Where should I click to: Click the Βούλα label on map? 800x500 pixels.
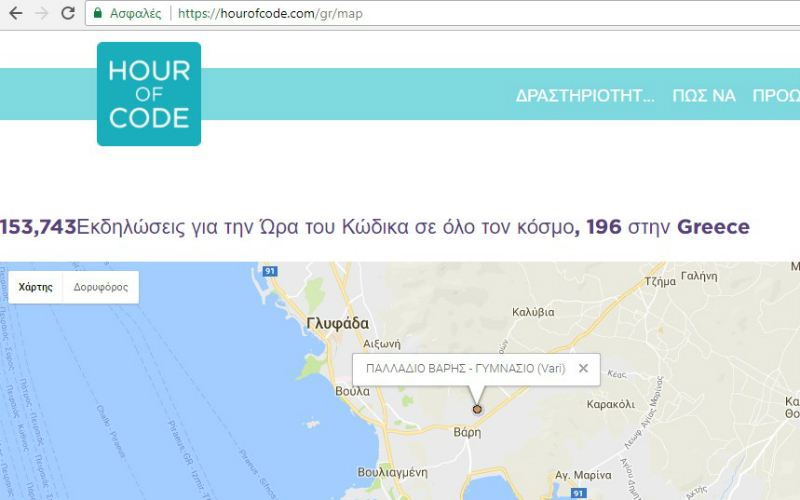click(x=353, y=391)
